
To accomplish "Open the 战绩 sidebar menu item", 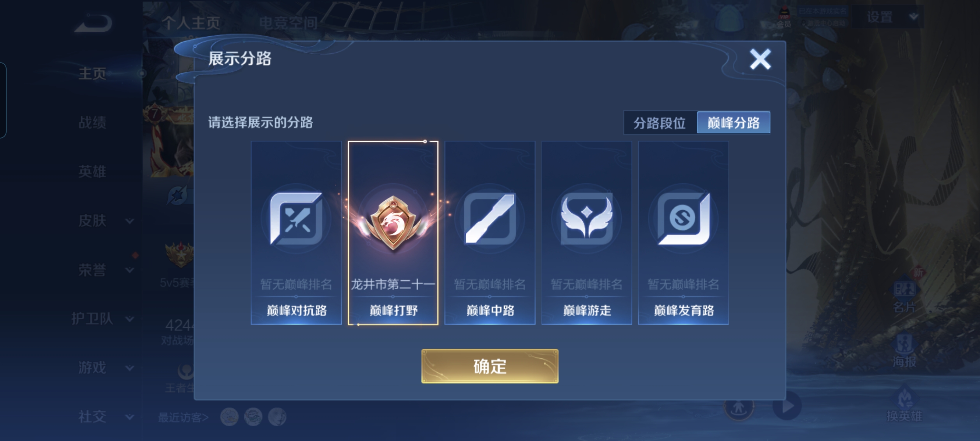I will click(x=92, y=122).
